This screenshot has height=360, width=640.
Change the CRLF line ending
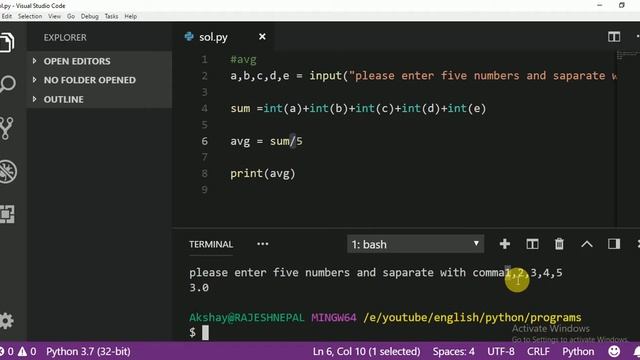tap(538, 351)
